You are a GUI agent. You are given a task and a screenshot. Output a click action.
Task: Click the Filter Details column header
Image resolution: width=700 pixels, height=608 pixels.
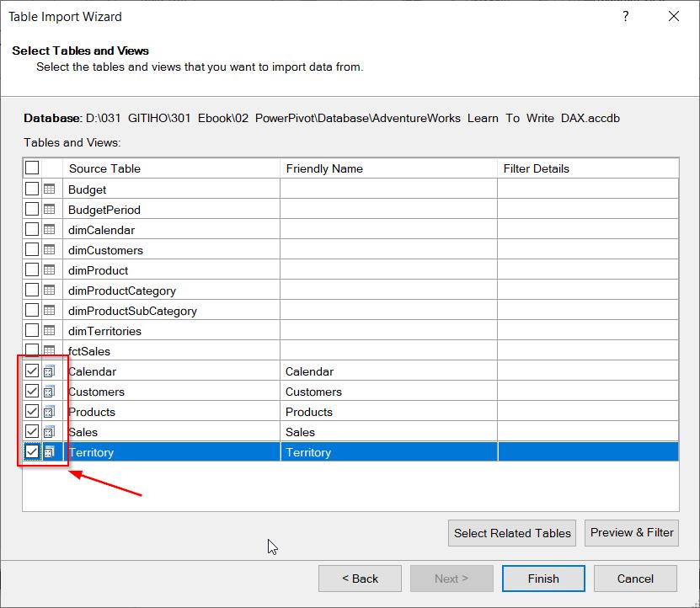(587, 168)
